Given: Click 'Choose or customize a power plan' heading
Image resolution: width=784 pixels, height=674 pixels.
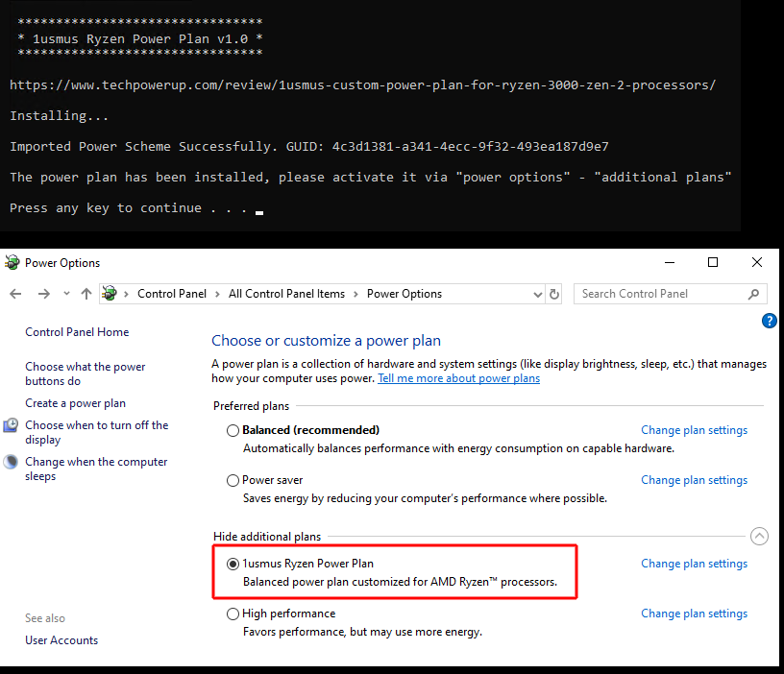Looking at the screenshot, I should point(326,341).
